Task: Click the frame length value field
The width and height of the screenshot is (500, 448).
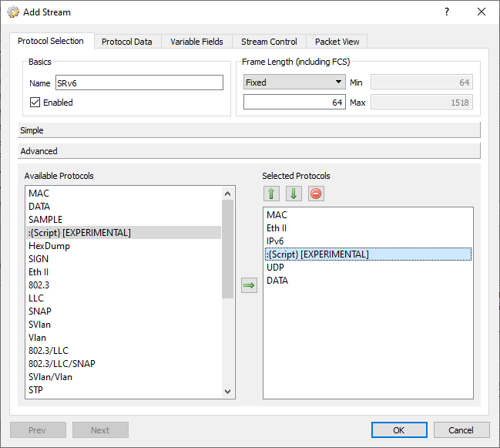Action: [x=294, y=102]
